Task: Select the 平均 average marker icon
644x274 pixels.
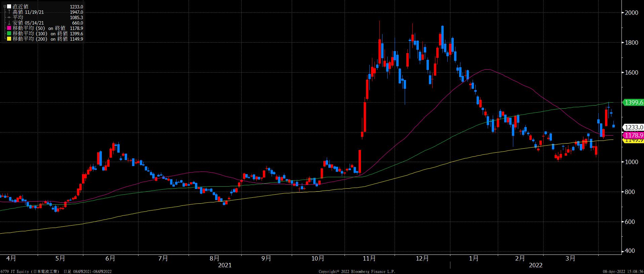Action: click(x=9, y=17)
